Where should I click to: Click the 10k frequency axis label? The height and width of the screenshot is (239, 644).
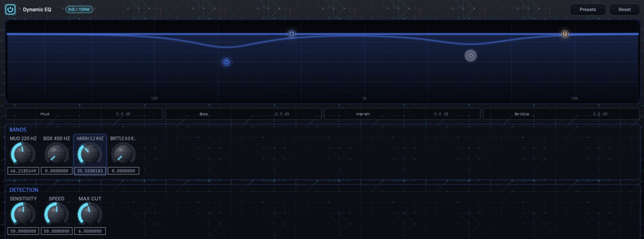click(x=574, y=98)
